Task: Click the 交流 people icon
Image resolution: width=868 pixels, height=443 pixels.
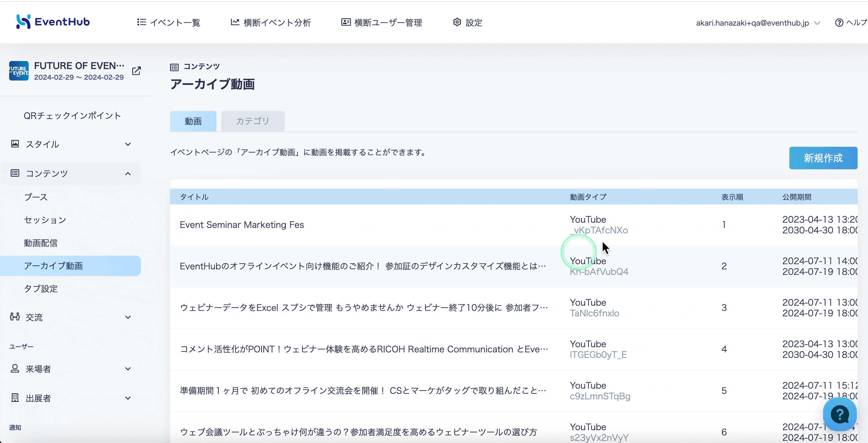Action: (x=15, y=316)
